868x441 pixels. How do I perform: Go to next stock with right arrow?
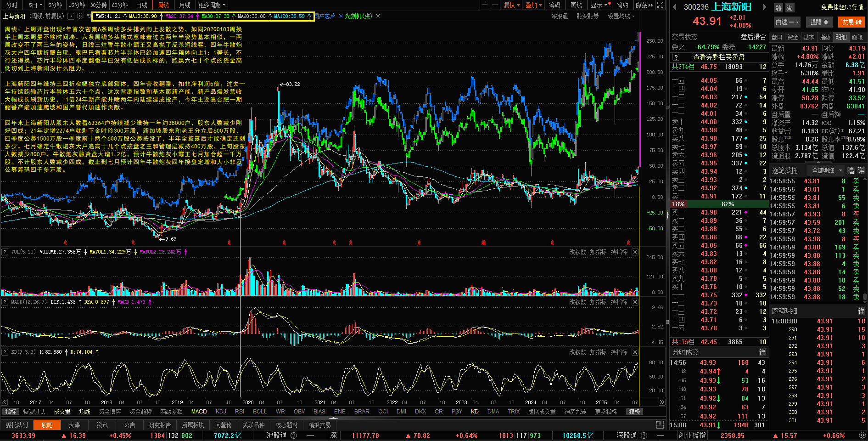pos(764,7)
